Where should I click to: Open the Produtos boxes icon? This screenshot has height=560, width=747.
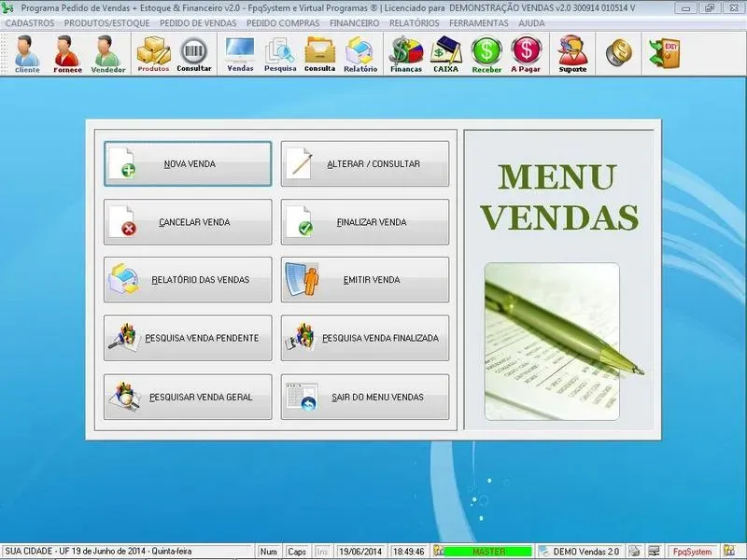click(x=153, y=54)
